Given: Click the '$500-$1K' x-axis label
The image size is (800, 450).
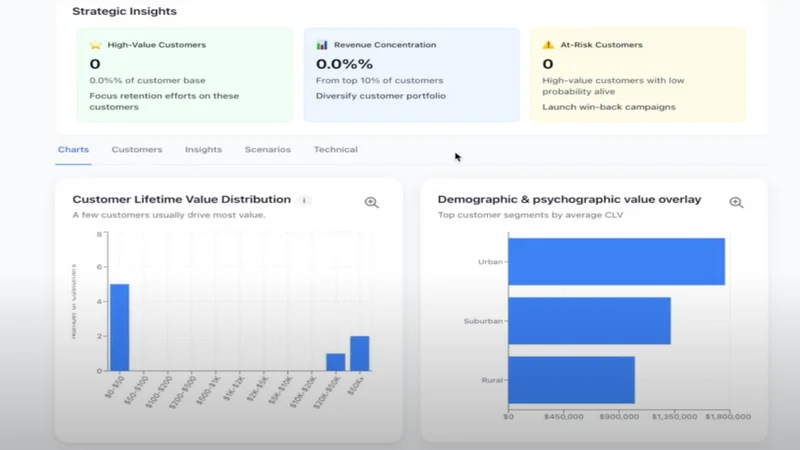Looking at the screenshot, I should click(x=209, y=391).
